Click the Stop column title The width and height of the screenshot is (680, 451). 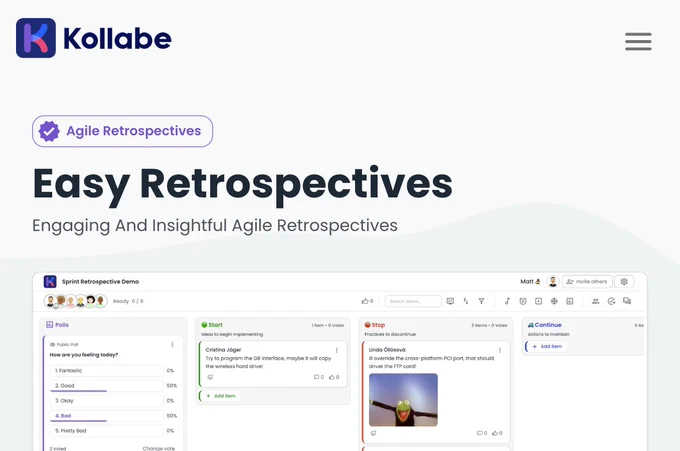click(378, 325)
